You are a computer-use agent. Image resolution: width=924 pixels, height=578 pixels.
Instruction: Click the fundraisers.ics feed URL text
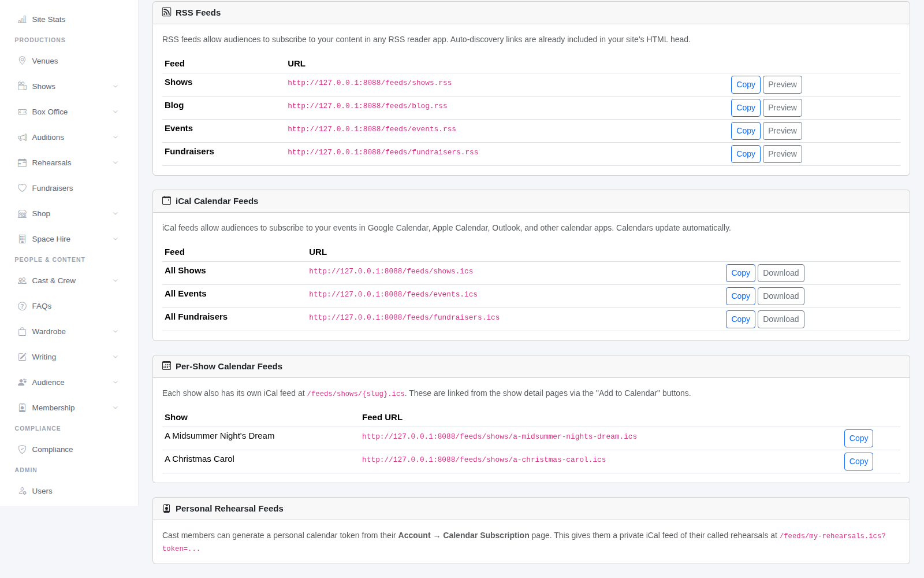coord(404,317)
